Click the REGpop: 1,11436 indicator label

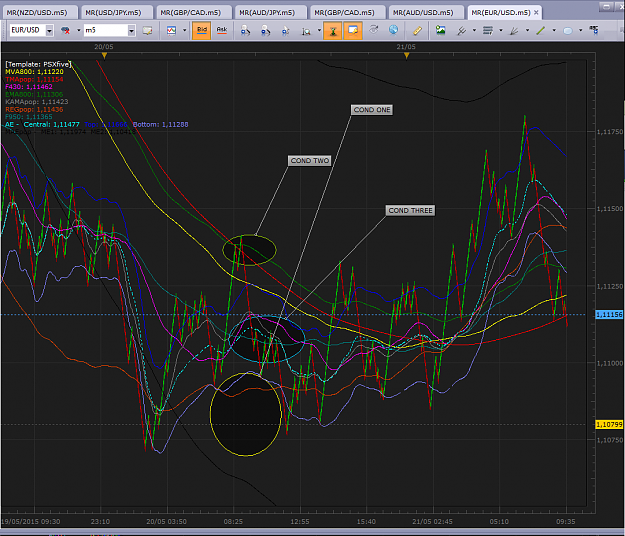[34, 109]
